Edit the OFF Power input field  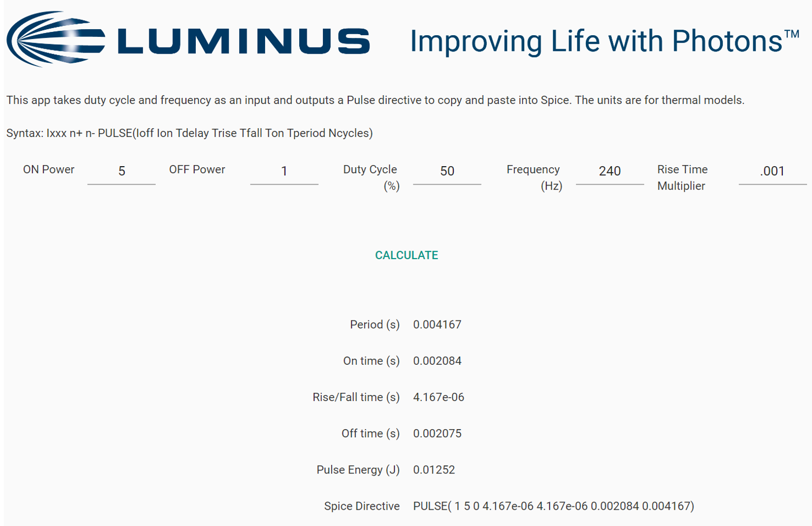point(284,172)
